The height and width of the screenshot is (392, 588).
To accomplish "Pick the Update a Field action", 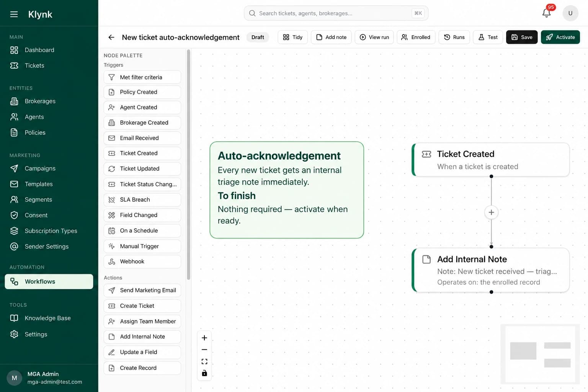I will tap(142, 352).
